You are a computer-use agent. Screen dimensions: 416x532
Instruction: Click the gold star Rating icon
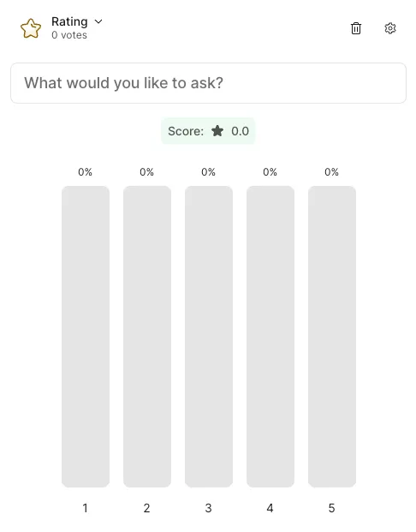point(31,28)
